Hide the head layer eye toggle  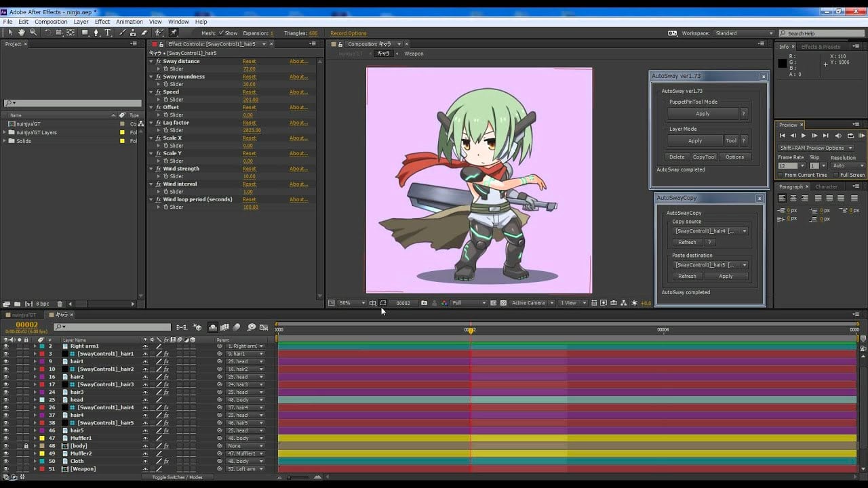point(5,400)
